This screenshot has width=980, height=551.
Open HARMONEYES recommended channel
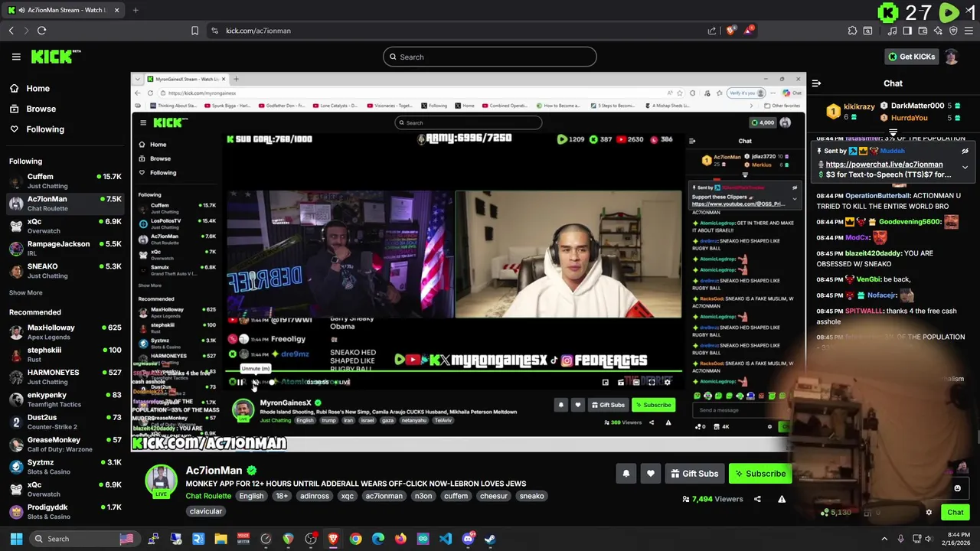[x=65, y=377]
